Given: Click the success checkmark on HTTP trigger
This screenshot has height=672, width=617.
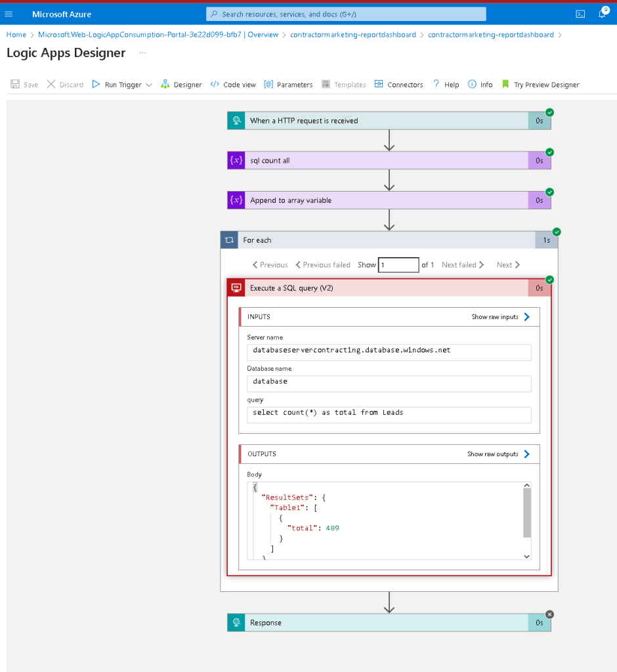Looking at the screenshot, I should click(x=549, y=112).
